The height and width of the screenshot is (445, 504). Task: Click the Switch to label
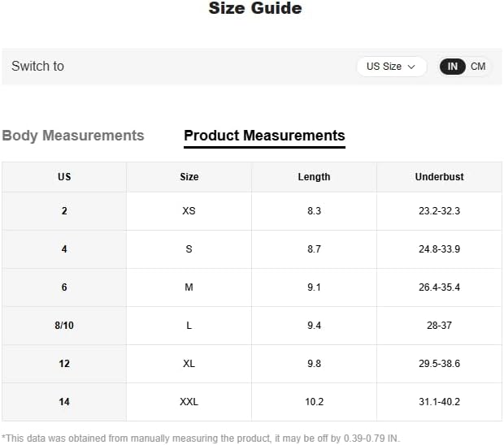point(38,66)
